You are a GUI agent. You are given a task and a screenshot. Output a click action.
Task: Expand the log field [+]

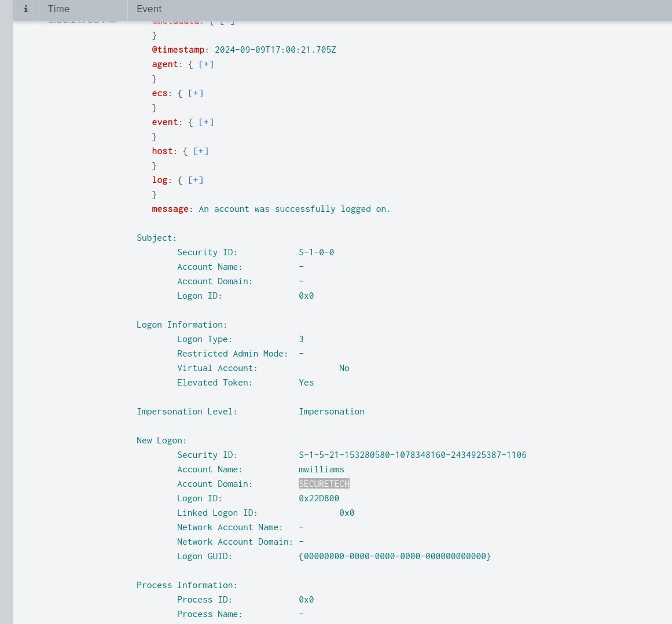click(x=196, y=180)
